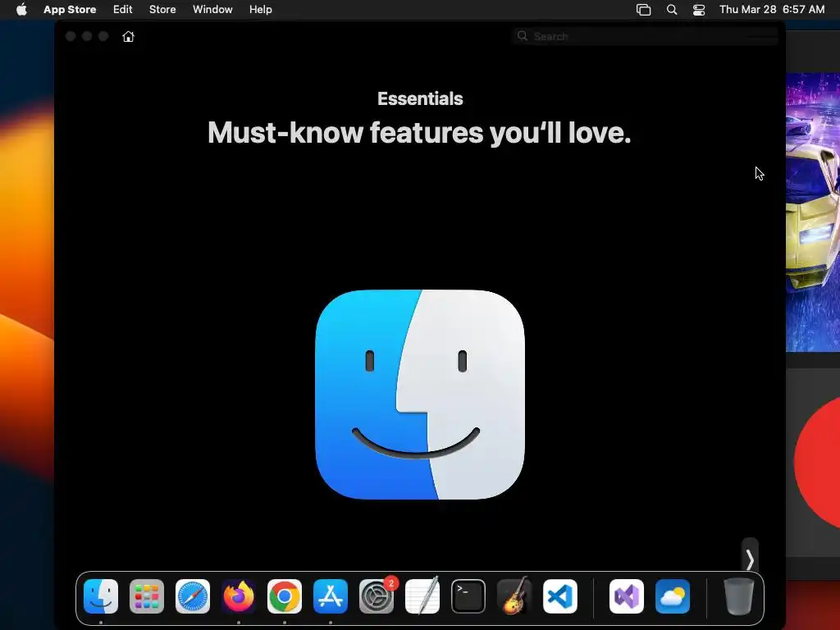The height and width of the screenshot is (630, 840).
Task: Open the Apple menu
Action: (21, 10)
